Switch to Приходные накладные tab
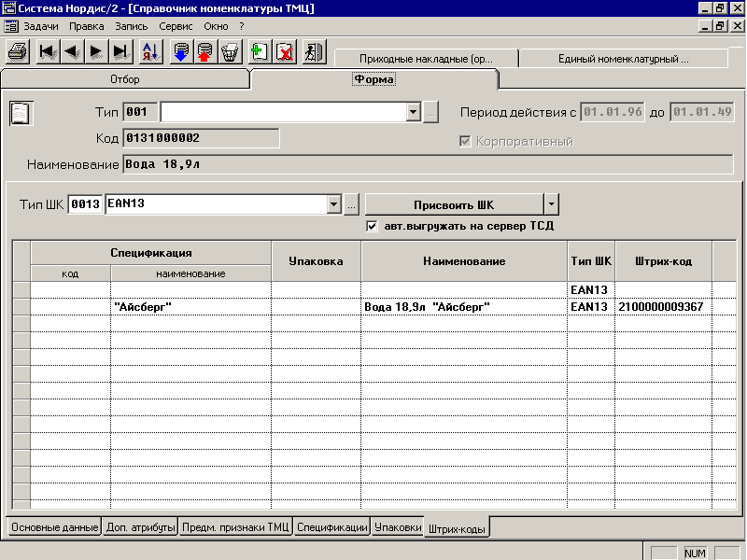The image size is (747, 560). pos(426,59)
